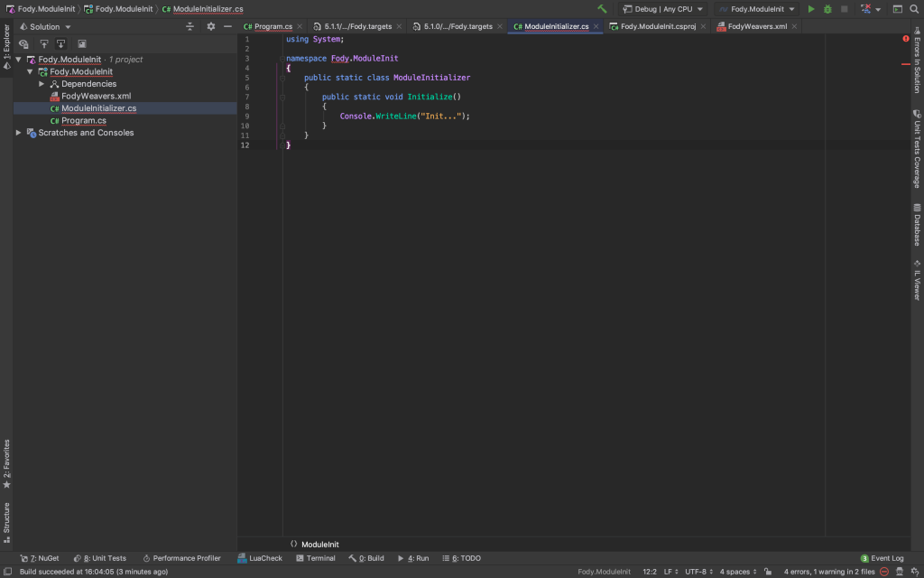Click the ModuleInit breadcrumb below the editor

click(320, 545)
